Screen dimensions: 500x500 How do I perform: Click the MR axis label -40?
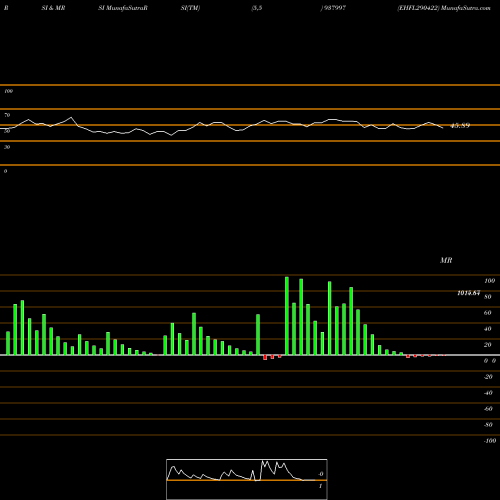(488, 393)
